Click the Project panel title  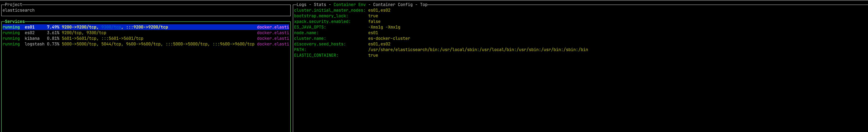pos(13,5)
